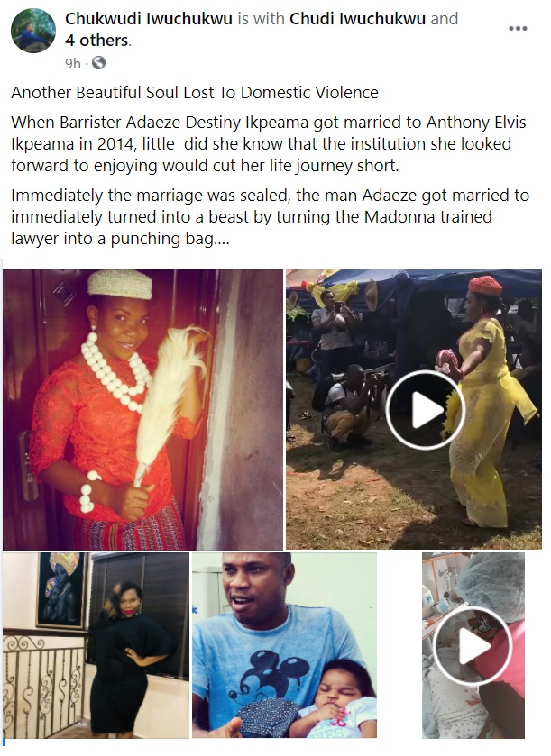Open Chukwudi Iwuchukwu's profile picture
551x756 pixels.
[33, 31]
